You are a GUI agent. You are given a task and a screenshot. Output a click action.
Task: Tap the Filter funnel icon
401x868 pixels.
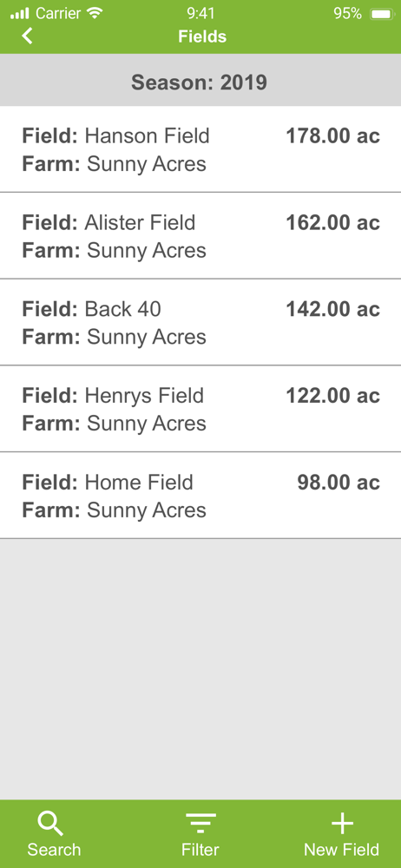pos(200,824)
